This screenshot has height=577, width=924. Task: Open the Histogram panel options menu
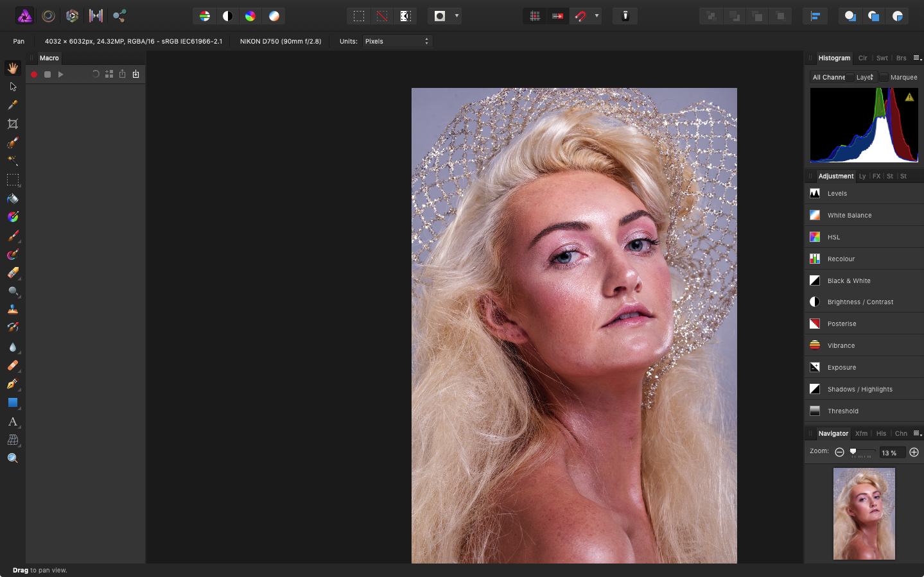(918, 58)
